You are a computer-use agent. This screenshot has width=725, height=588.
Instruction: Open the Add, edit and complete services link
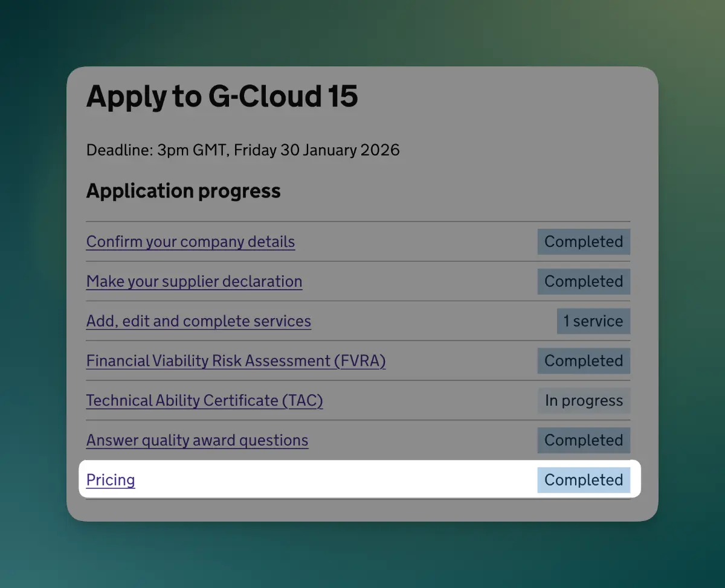[199, 321]
